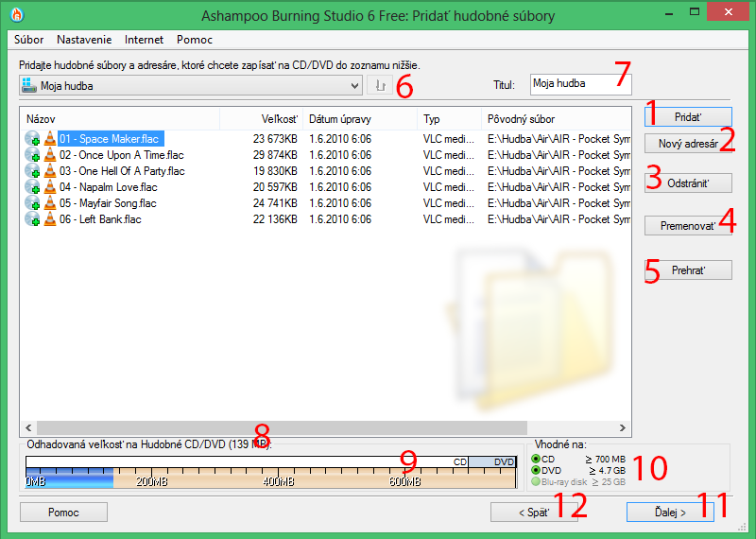Select file 05 - Mayfair Song.flac
This screenshot has height=539, width=756.
(108, 203)
